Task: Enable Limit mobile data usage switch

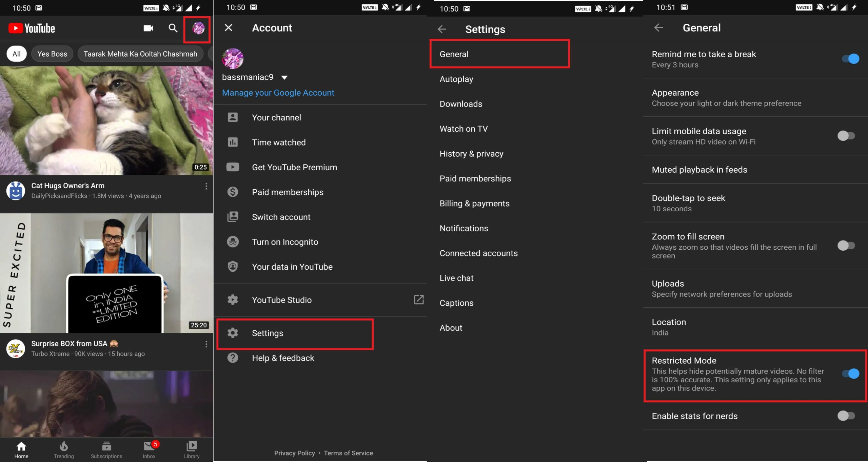Action: (846, 136)
